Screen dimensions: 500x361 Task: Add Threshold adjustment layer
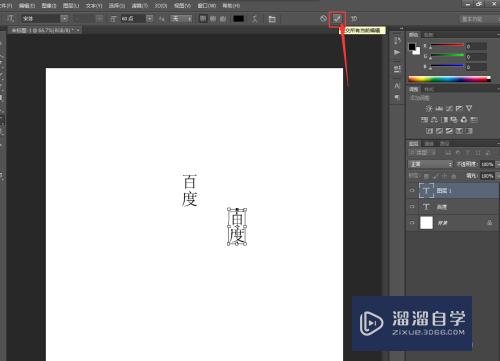[449, 131]
